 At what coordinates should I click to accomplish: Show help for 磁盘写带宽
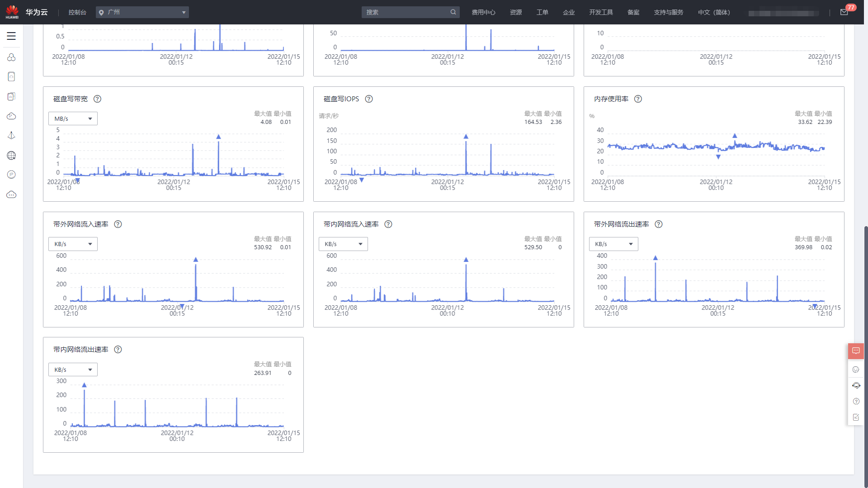click(97, 99)
